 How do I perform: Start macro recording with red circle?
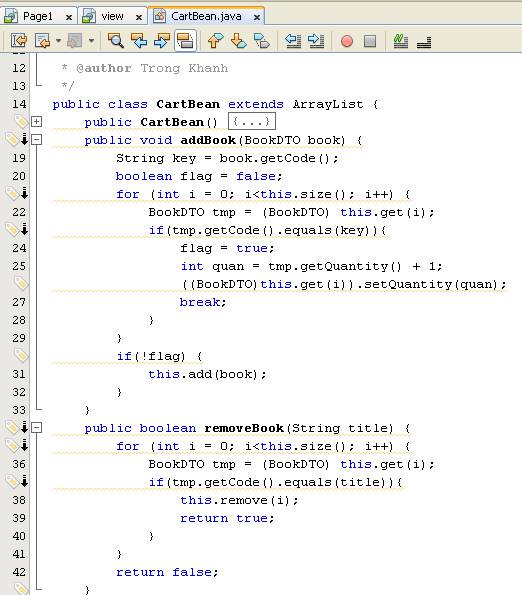[347, 41]
